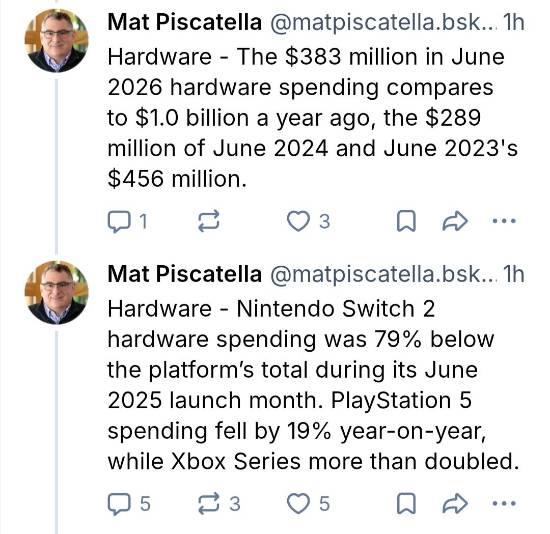Repost the June 2026 hardware spending post

[x=209, y=221]
